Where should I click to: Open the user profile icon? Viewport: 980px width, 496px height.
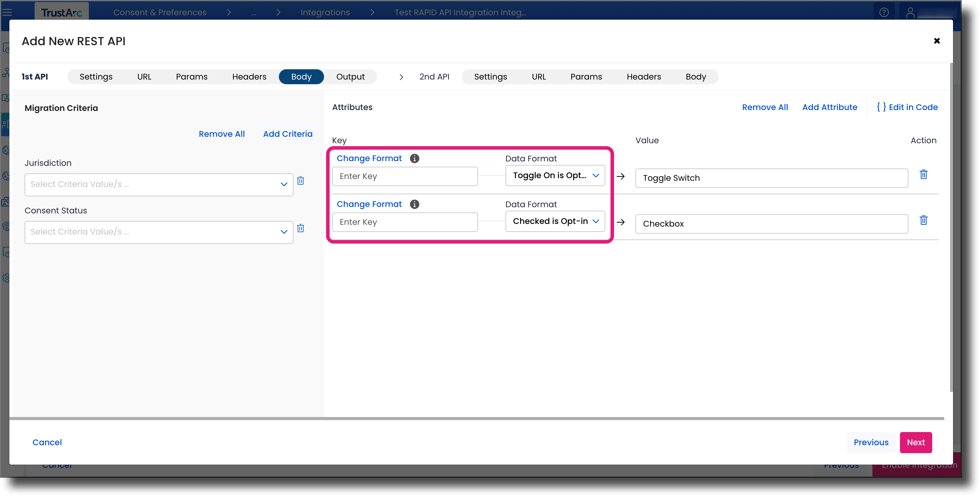pos(910,13)
